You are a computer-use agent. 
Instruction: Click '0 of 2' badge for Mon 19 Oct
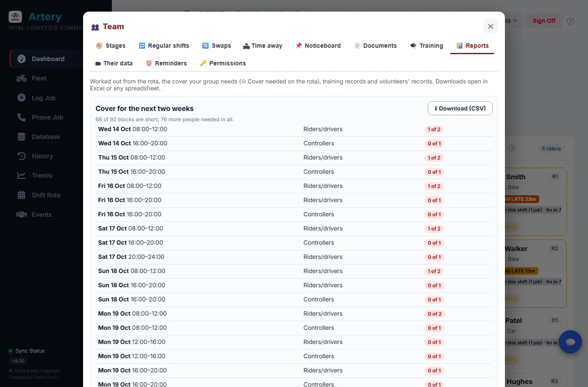point(434,314)
